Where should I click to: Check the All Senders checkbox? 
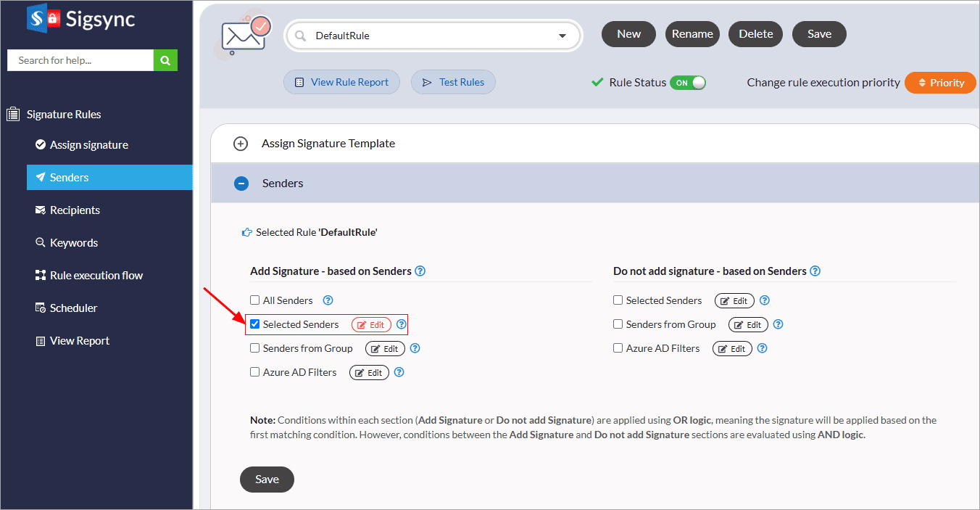pos(254,300)
